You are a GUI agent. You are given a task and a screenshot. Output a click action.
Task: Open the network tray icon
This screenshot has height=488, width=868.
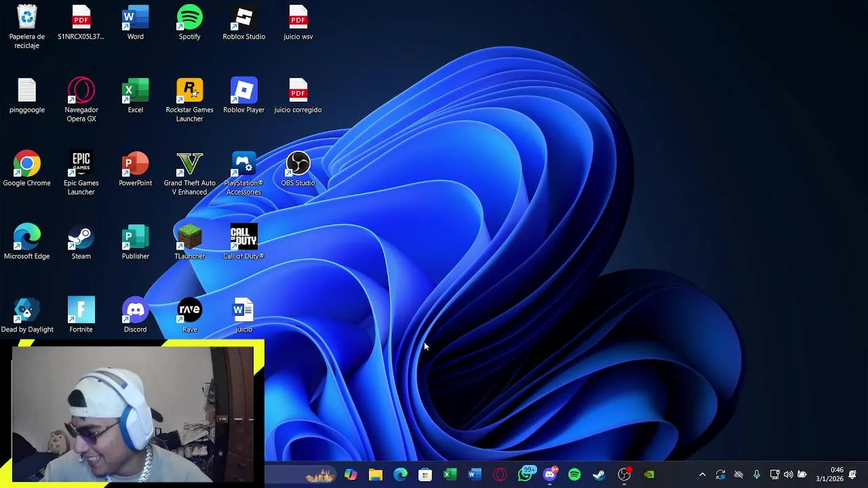click(774, 474)
